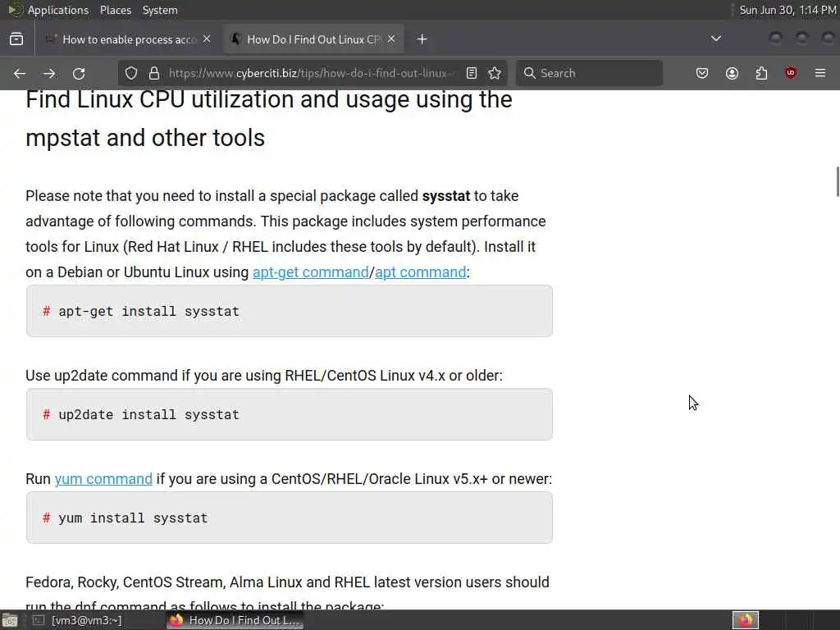
Task: Open the Firefox account menu
Action: point(732,73)
